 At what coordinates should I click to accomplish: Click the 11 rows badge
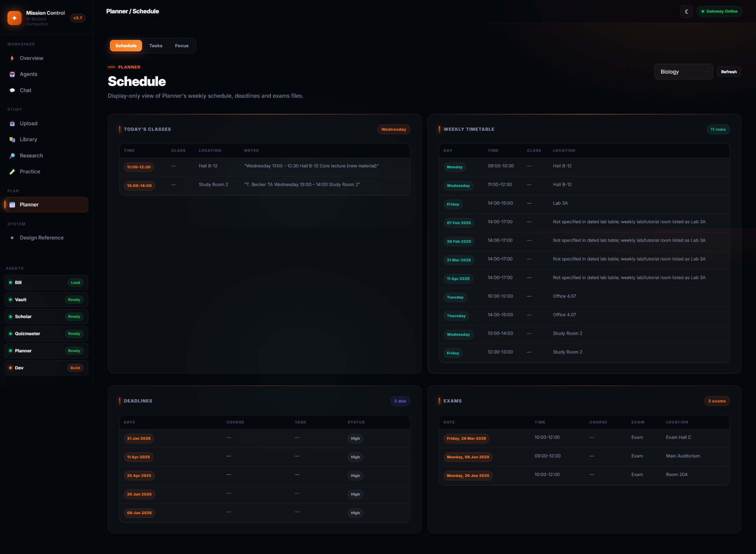tap(718, 130)
